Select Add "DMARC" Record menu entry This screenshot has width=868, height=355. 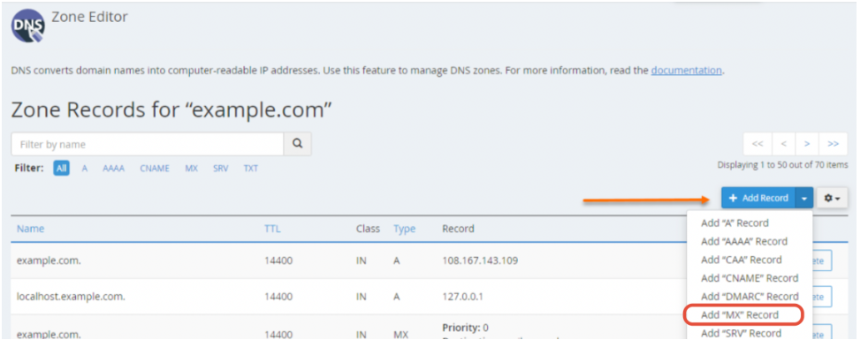click(x=748, y=296)
